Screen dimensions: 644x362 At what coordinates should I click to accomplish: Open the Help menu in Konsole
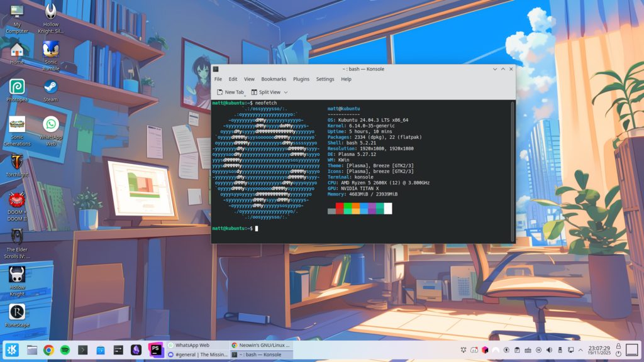tap(347, 79)
